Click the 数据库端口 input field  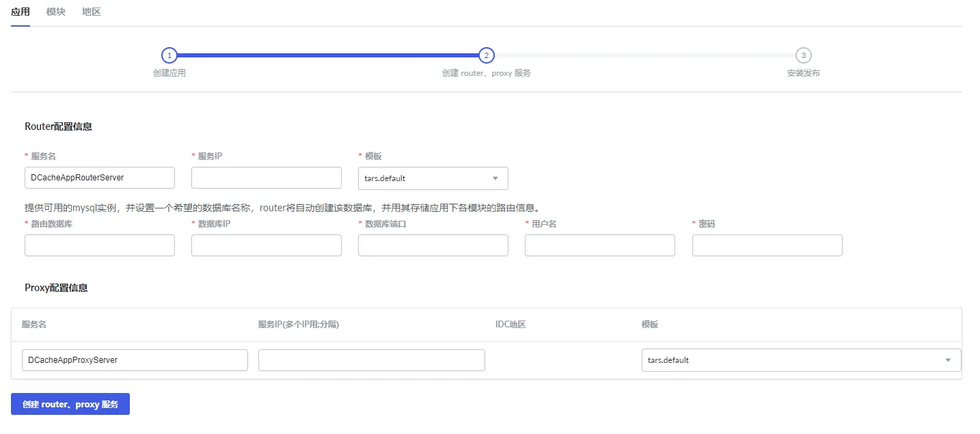[433, 245]
